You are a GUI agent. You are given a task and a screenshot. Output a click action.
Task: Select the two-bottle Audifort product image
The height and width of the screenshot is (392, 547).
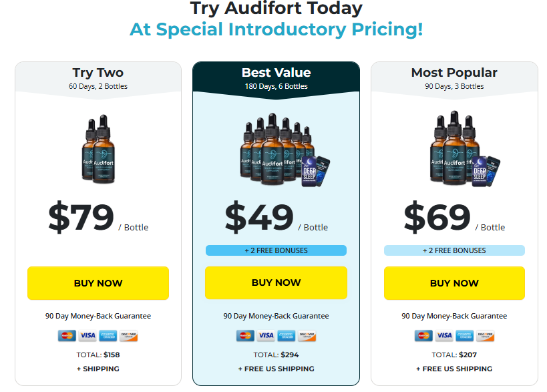(x=98, y=149)
